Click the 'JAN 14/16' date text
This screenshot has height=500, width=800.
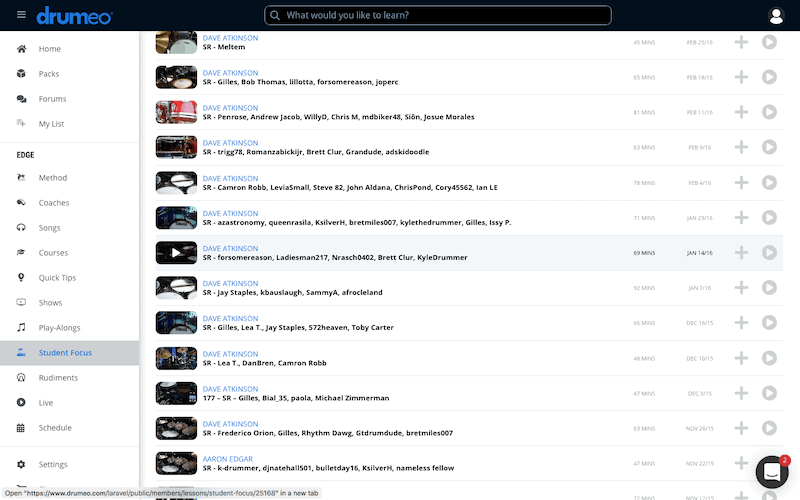[x=699, y=253]
